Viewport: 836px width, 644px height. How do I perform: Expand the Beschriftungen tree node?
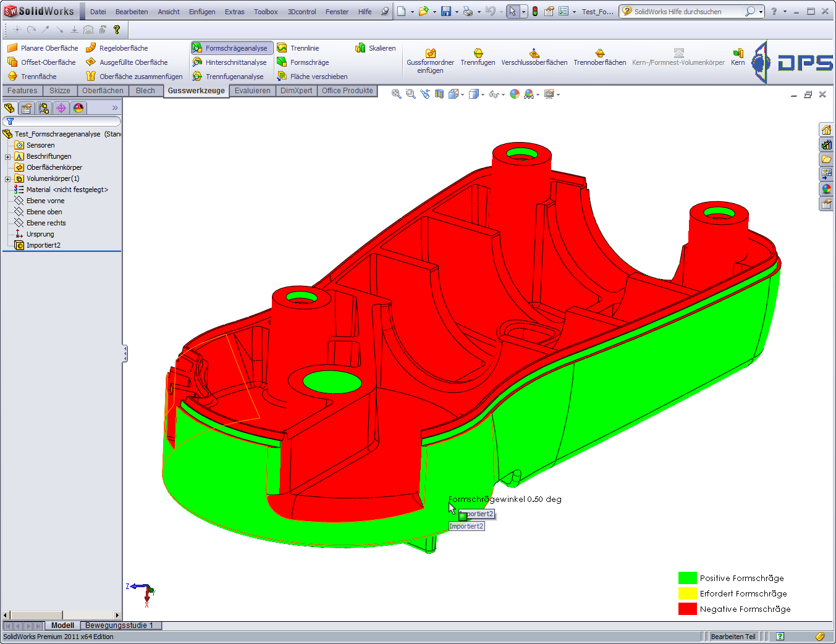point(7,157)
